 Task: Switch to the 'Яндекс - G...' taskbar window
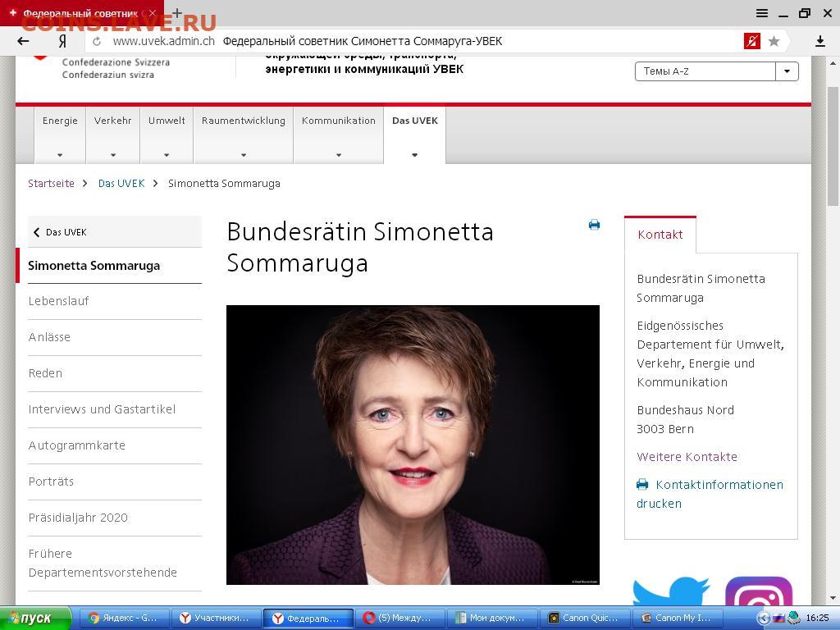(125, 619)
